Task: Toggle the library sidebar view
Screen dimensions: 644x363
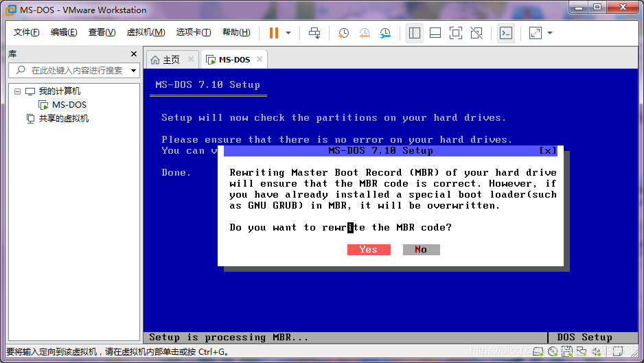Action: click(415, 33)
